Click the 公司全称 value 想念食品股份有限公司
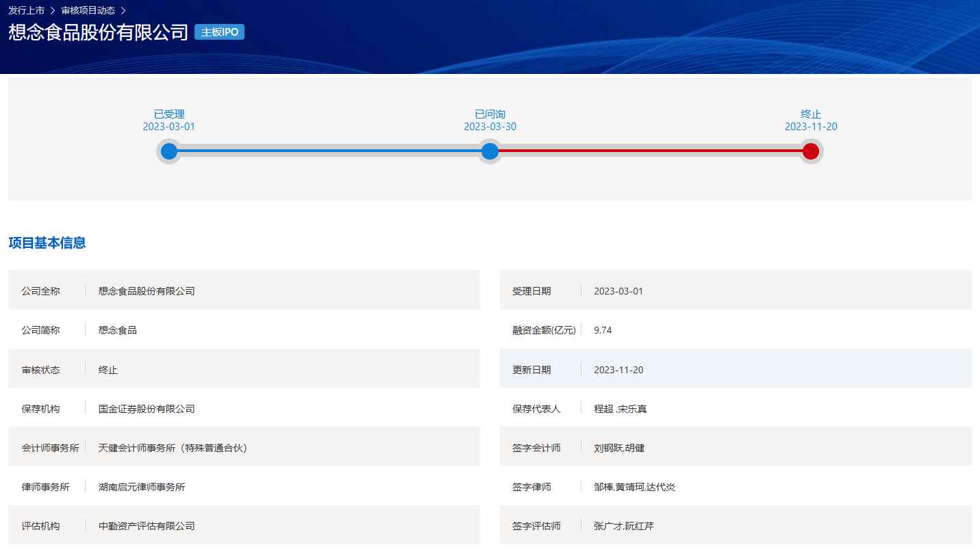Viewport: 980px width, 552px height. [147, 291]
